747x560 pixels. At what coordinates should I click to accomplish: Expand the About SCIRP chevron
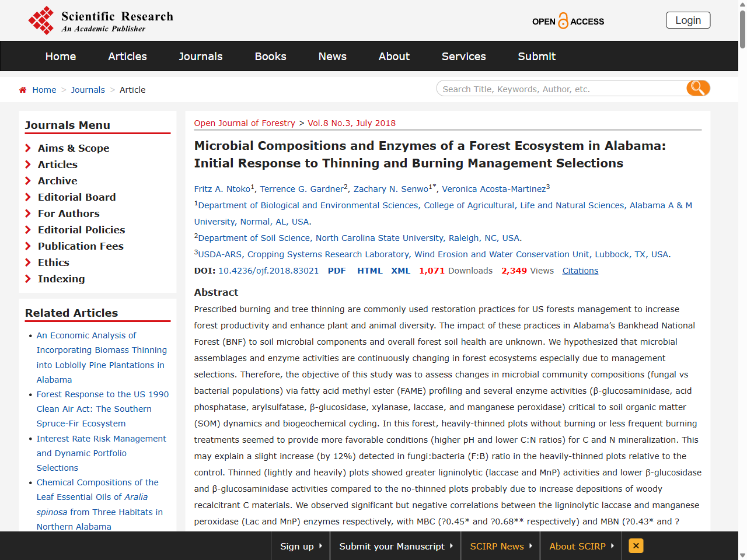[612, 547]
